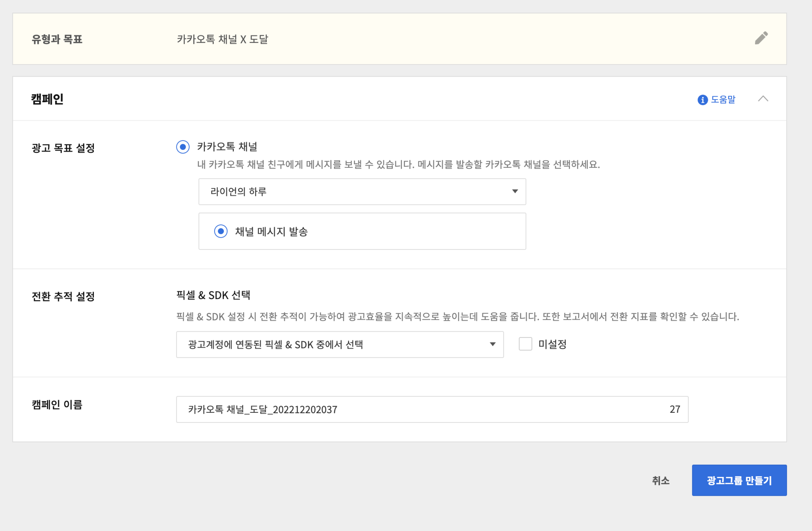
Task: Click the 광고그룹 만들기 button
Action: pyautogui.click(x=739, y=480)
